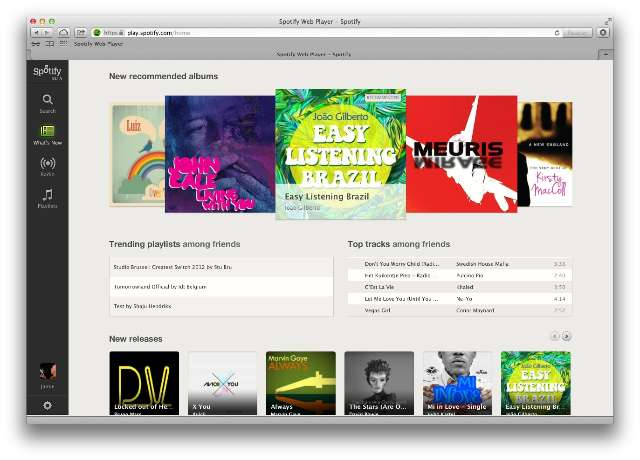Click the new tab button in tab bar
640x460 pixels.
click(x=606, y=54)
